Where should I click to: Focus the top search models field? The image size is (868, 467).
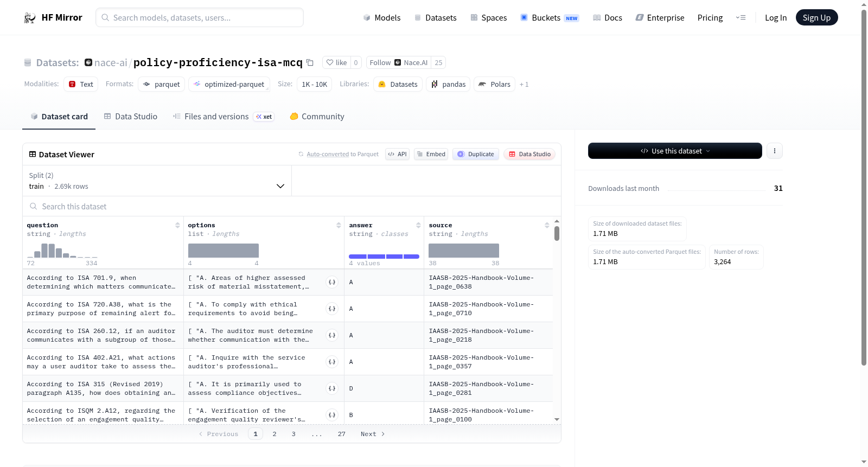coord(200,17)
